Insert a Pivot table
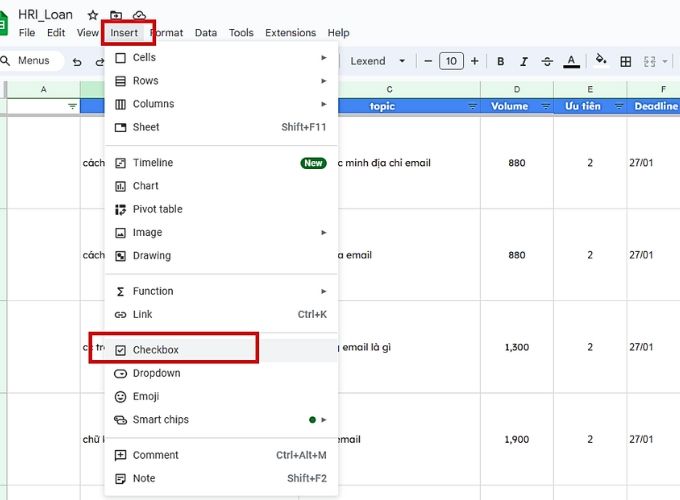This screenshot has width=680, height=500. point(221,209)
